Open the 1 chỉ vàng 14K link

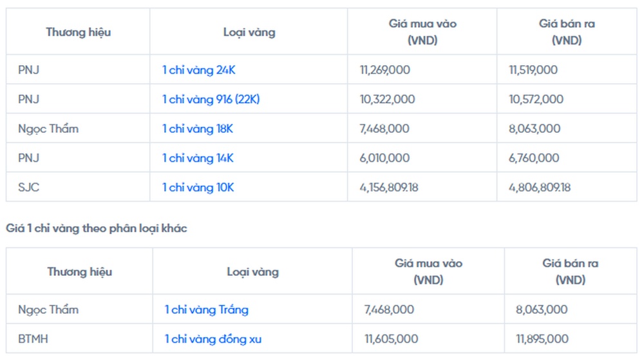pos(198,158)
